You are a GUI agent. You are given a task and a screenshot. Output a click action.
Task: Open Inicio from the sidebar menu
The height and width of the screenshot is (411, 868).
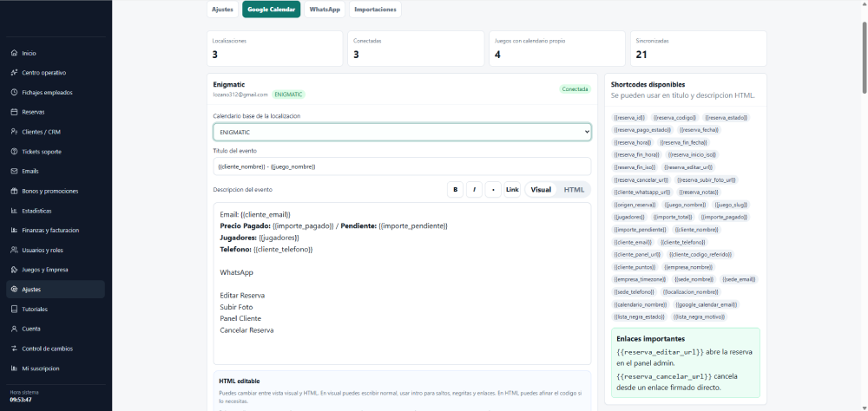click(56, 53)
